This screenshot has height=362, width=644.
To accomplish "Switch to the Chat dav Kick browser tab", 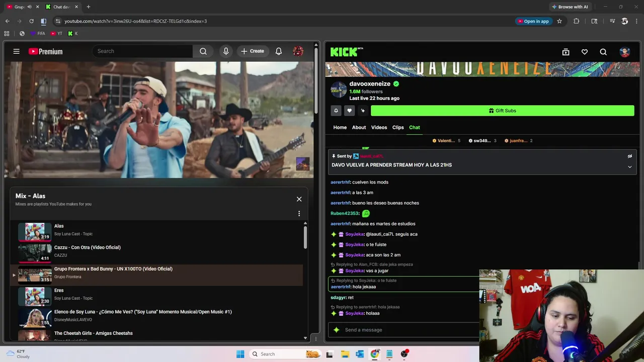I will (61, 7).
